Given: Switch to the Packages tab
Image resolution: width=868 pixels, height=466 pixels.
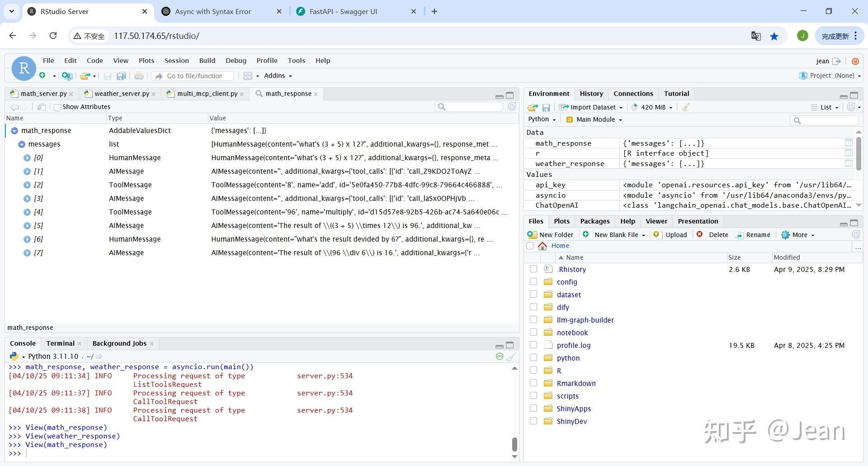Looking at the screenshot, I should 594,221.
